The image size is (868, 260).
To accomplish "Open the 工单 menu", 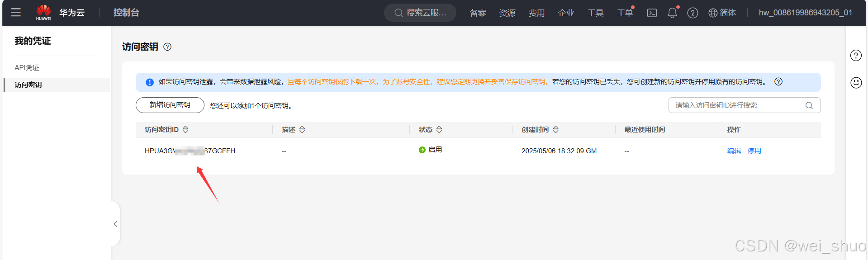I will 625,13.
